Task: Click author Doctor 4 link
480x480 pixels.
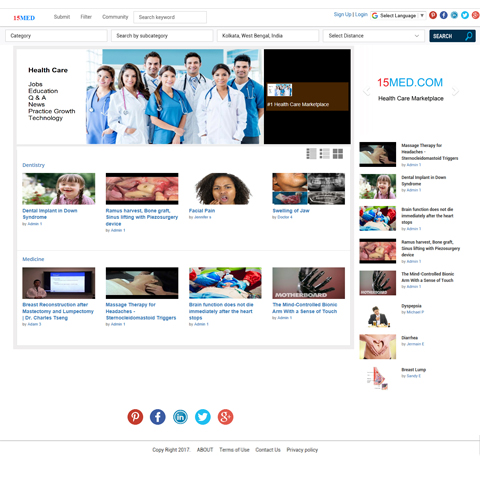Action: pyautogui.click(x=285, y=217)
